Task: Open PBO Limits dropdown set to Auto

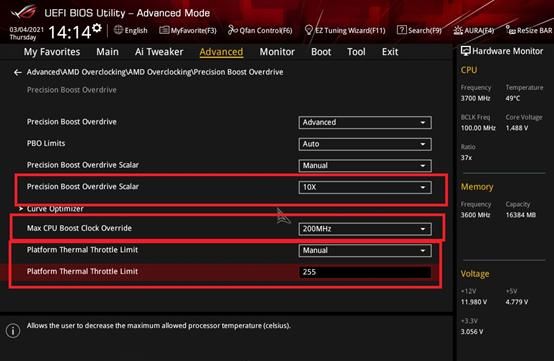Action: click(x=365, y=144)
